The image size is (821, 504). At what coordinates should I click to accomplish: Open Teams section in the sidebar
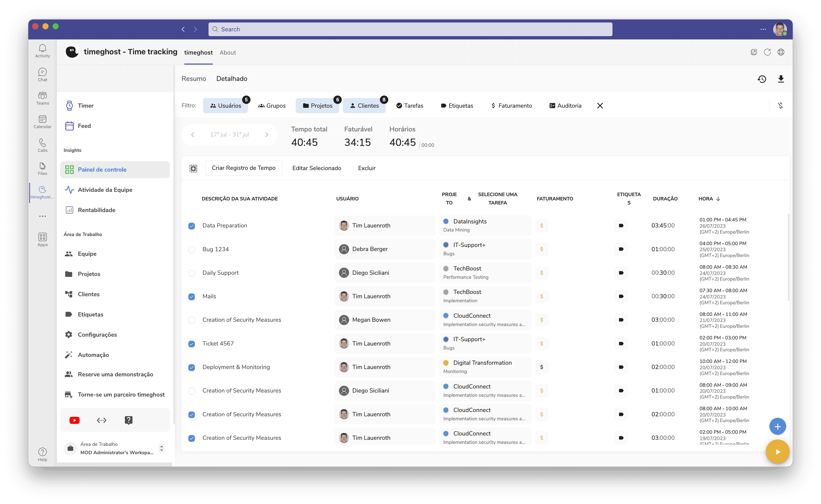[x=42, y=98]
